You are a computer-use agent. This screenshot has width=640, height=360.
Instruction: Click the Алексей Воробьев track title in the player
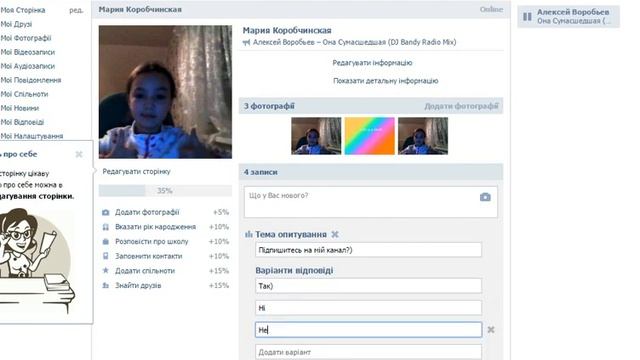point(573,12)
